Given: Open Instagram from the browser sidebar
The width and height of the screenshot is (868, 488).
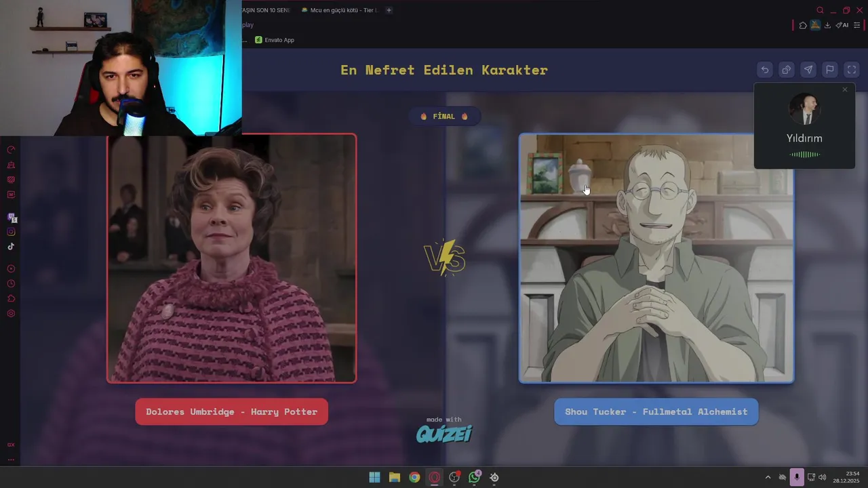Looking at the screenshot, I should tap(11, 232).
